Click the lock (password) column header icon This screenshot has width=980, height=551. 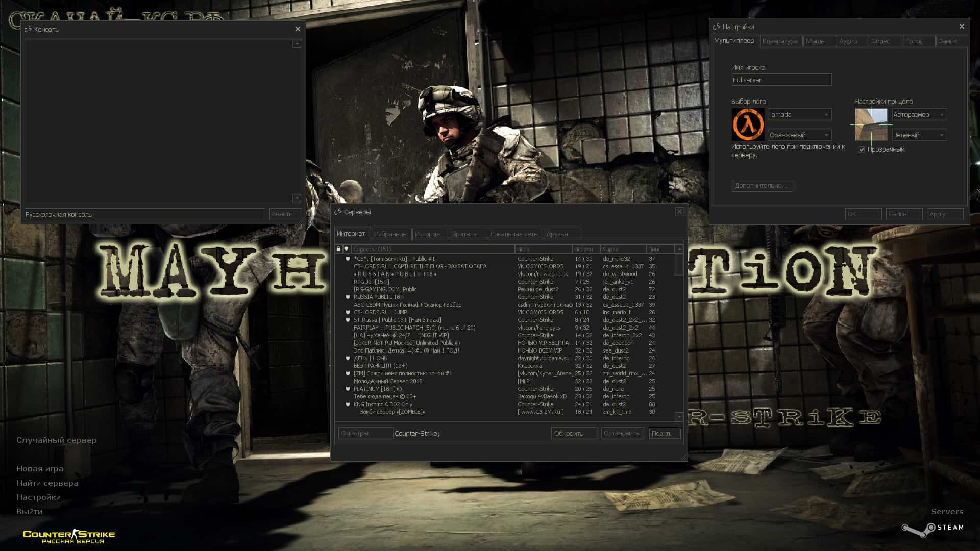[x=338, y=249]
